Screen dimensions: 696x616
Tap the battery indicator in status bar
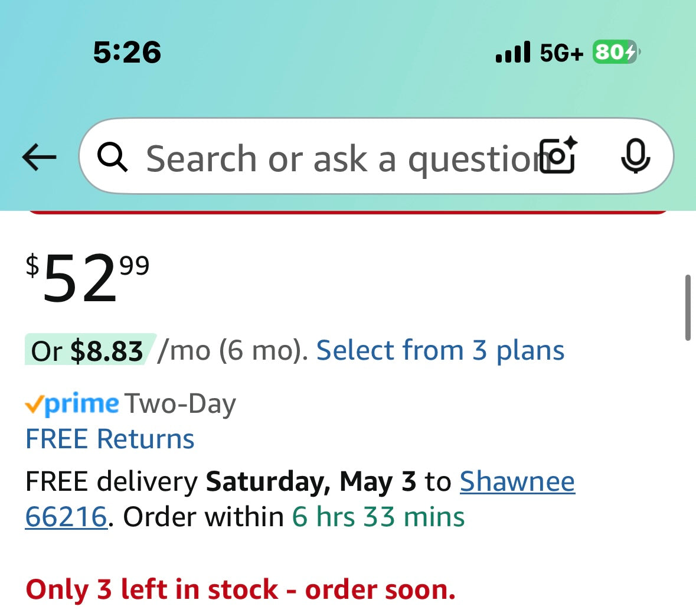pos(615,53)
